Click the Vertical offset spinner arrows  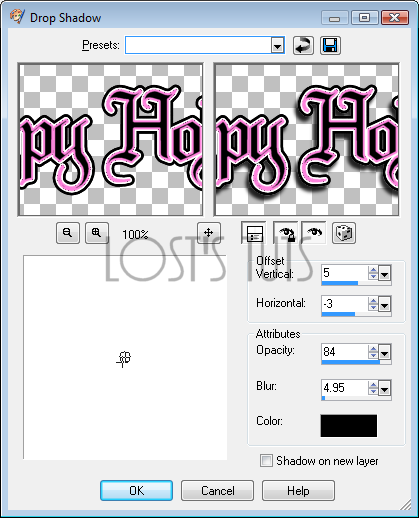[373, 273]
